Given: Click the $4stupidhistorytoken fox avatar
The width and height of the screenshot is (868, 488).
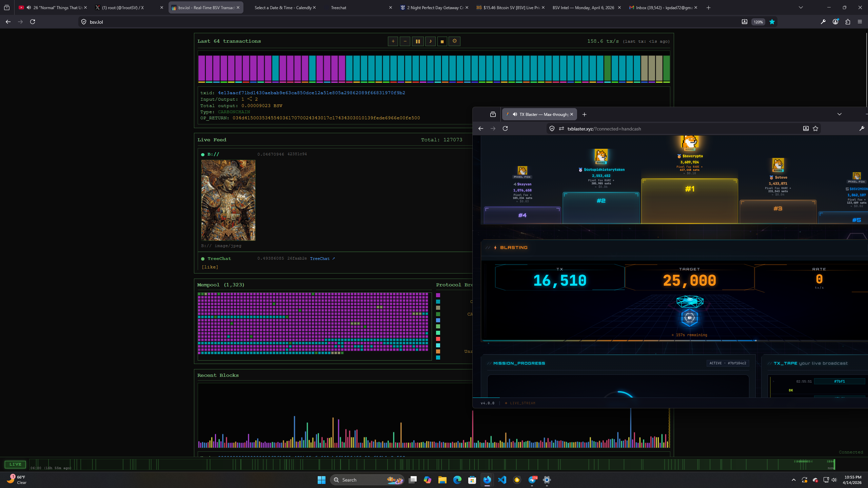Looking at the screenshot, I should click(601, 156).
